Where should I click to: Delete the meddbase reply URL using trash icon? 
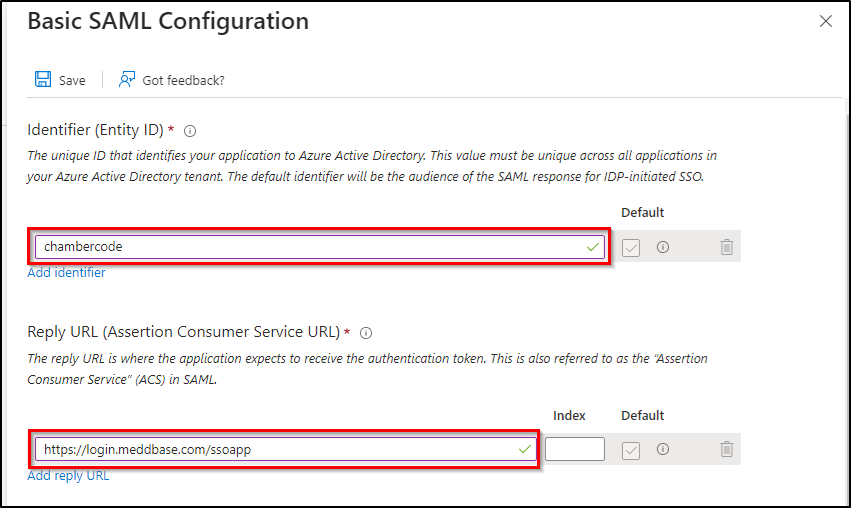click(727, 450)
